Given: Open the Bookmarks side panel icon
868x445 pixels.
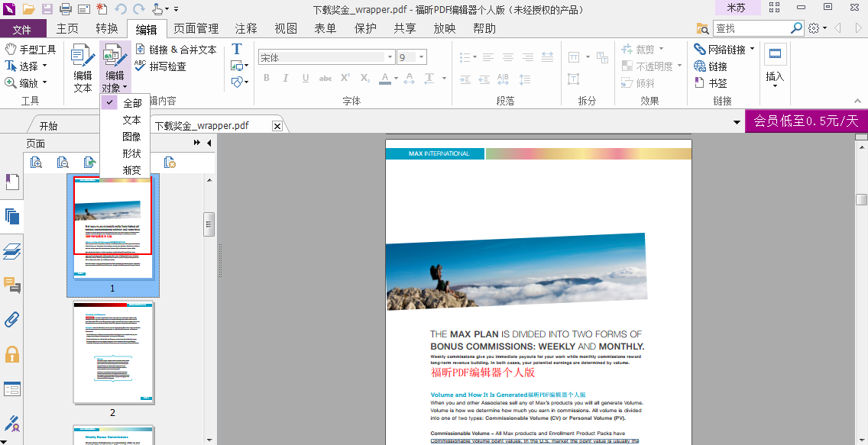Looking at the screenshot, I should (11, 182).
